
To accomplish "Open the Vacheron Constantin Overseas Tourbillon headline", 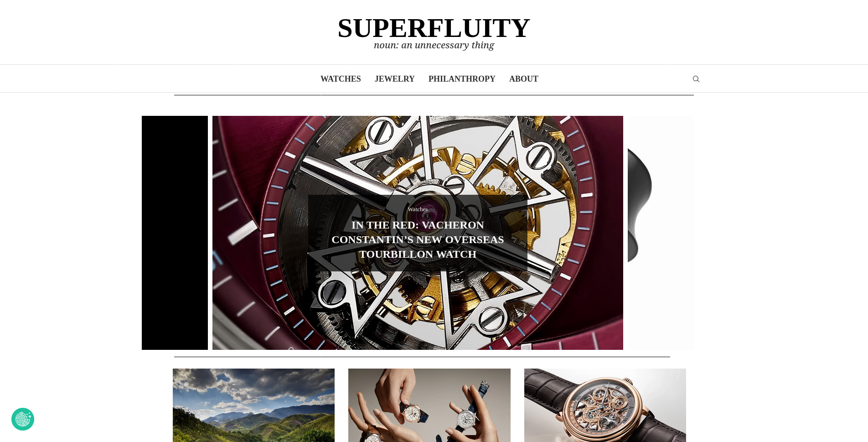I will click(x=418, y=239).
